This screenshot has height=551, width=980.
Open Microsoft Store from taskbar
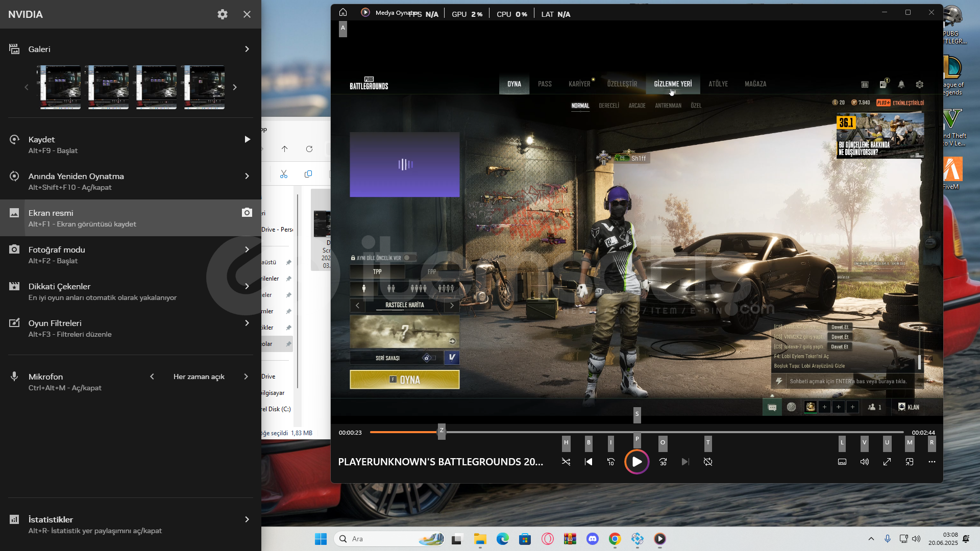pyautogui.click(x=525, y=539)
